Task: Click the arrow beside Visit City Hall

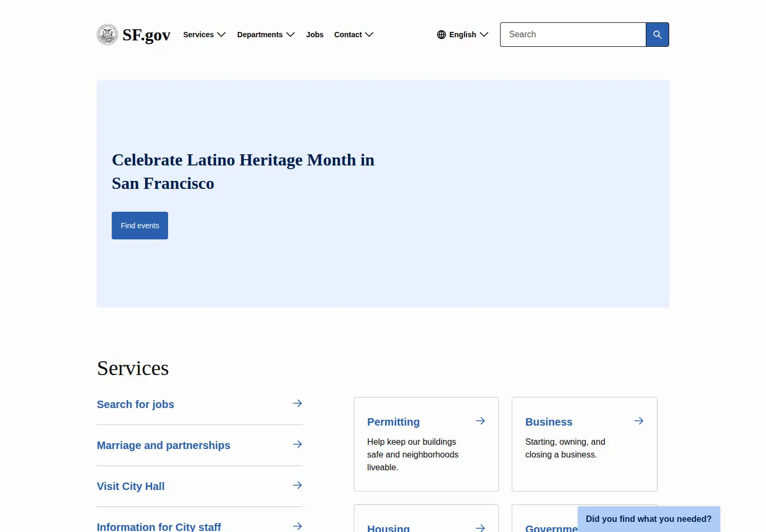Action: (x=297, y=485)
